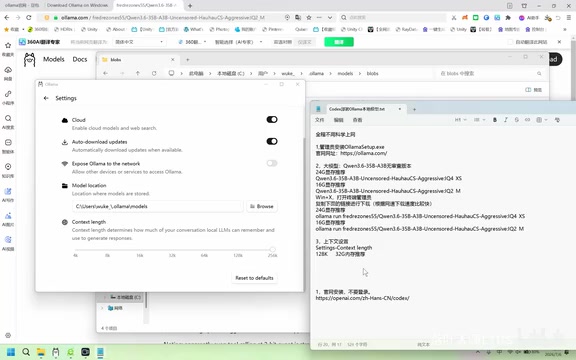The width and height of the screenshot is (576, 360).
Task: Click Explorer up-directory arrow
Action: point(138,73)
